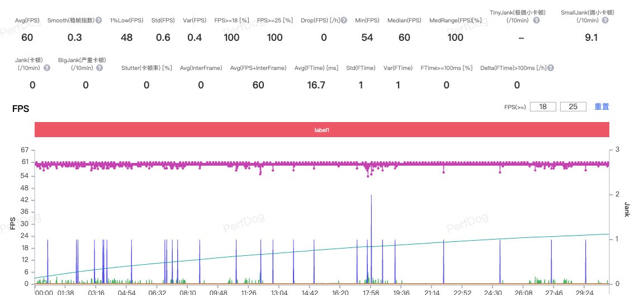Screen dimensions: 644x295
Task: Click the Avg(FPS) metric header
Action: tap(27, 20)
